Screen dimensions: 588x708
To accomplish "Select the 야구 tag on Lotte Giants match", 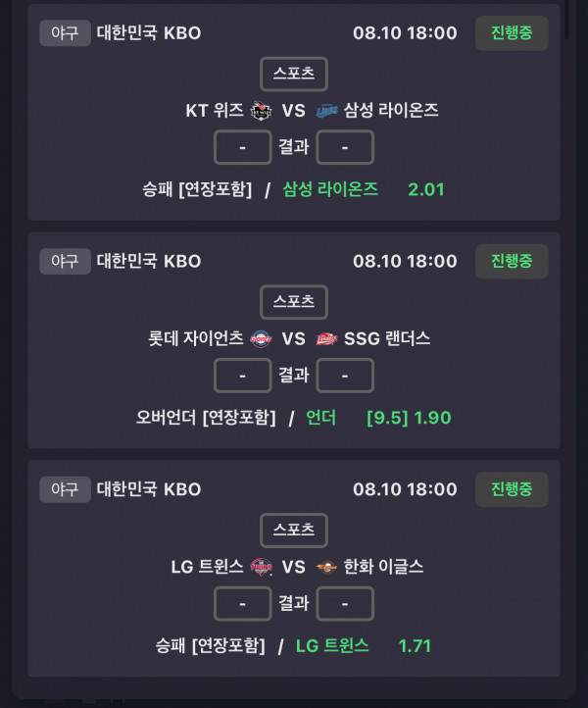I will (x=65, y=261).
